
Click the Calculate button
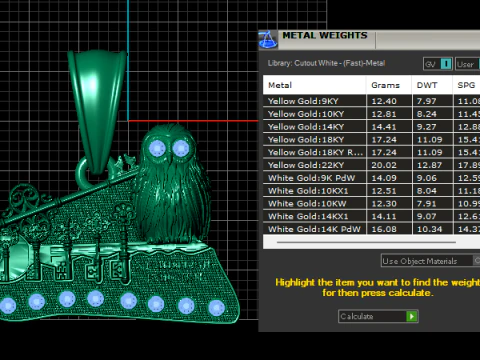[378, 316]
